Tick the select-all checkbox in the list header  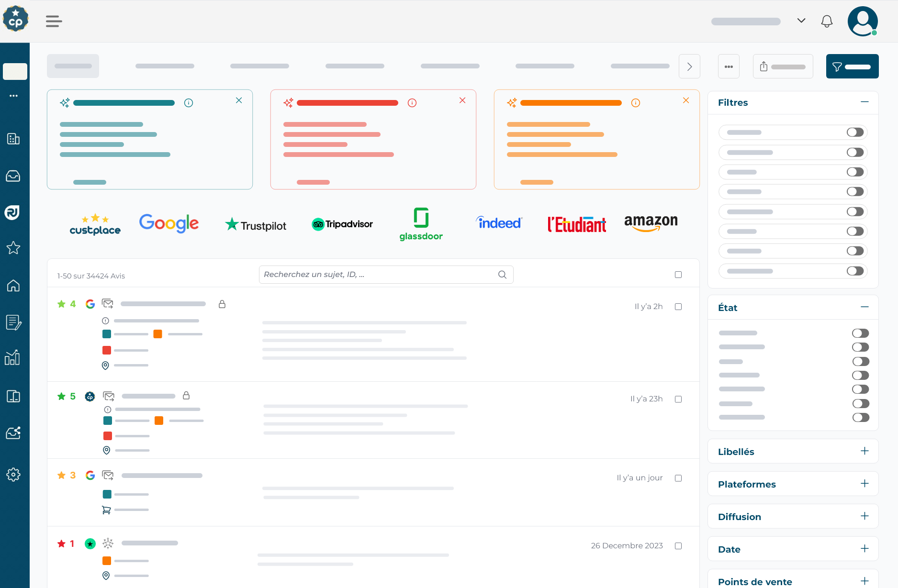tap(678, 275)
